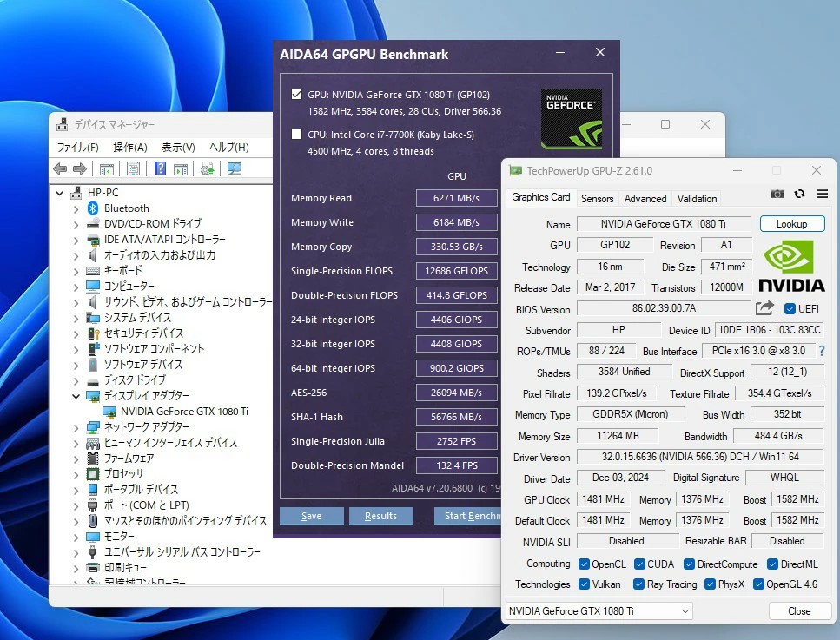Click the Memory Read 6271 MB/s result field

[456, 198]
